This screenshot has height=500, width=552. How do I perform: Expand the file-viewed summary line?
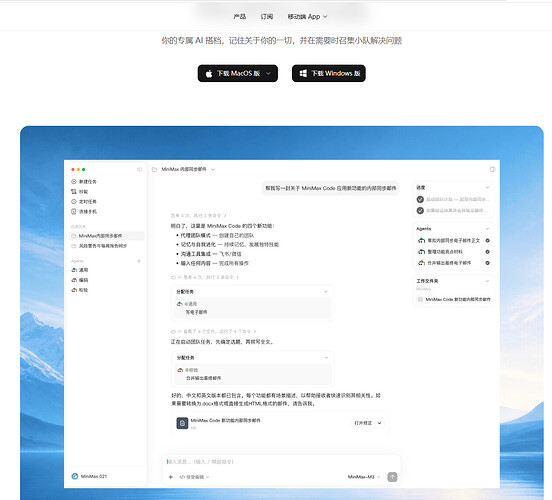[x=214, y=331]
